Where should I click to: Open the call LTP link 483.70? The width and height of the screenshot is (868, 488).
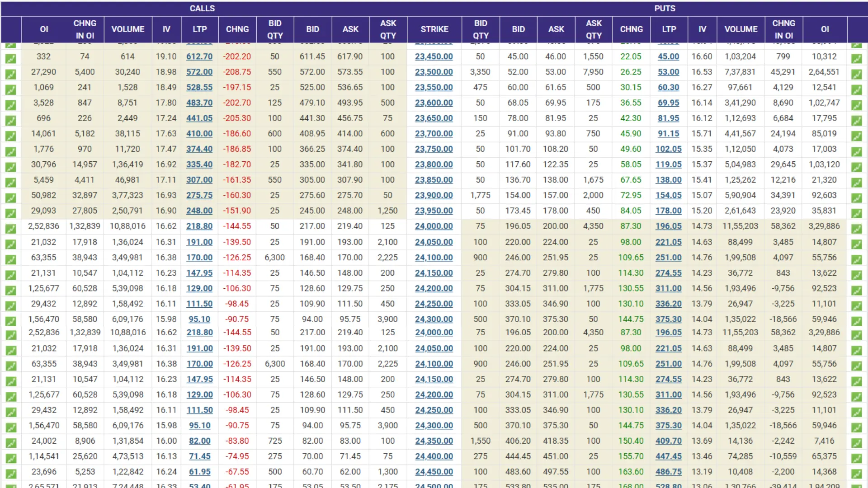coord(199,103)
